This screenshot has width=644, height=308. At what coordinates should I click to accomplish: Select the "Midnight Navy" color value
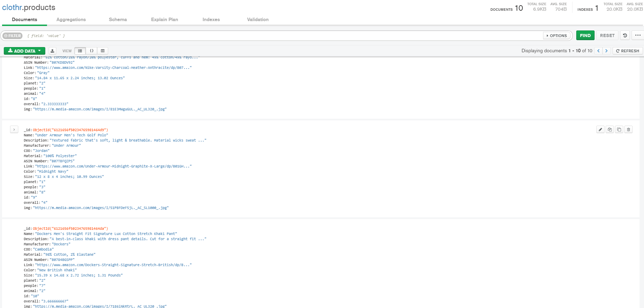pos(53,171)
